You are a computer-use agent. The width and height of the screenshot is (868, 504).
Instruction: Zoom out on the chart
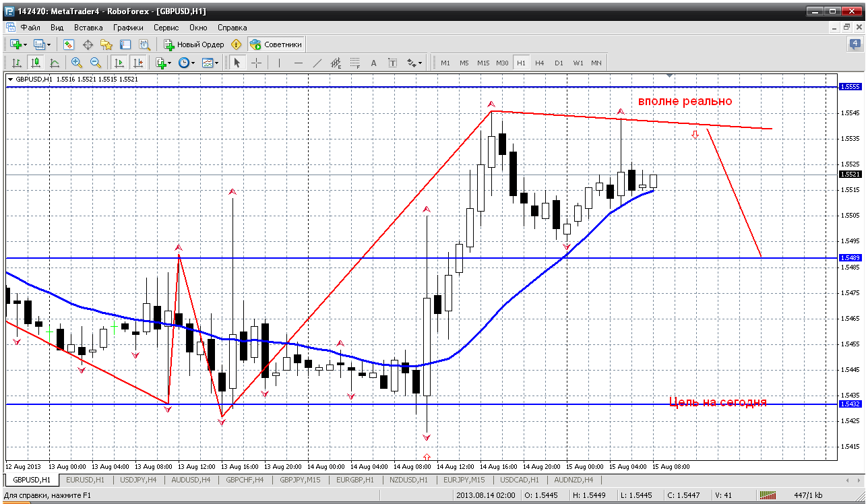click(x=96, y=63)
